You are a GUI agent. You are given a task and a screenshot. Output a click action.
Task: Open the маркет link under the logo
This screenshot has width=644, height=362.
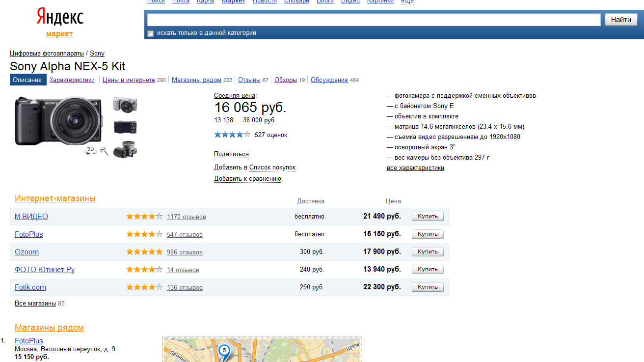pos(59,34)
